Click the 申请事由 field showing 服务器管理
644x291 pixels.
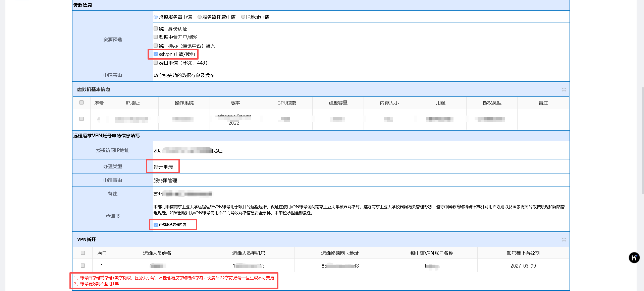165,180
